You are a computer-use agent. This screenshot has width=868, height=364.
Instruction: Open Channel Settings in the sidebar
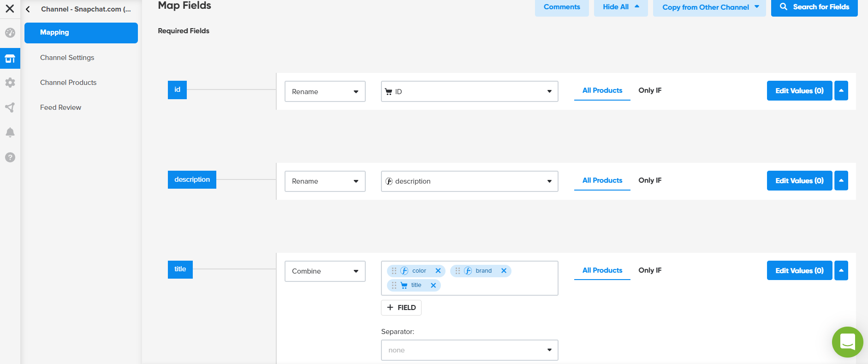coord(67,58)
